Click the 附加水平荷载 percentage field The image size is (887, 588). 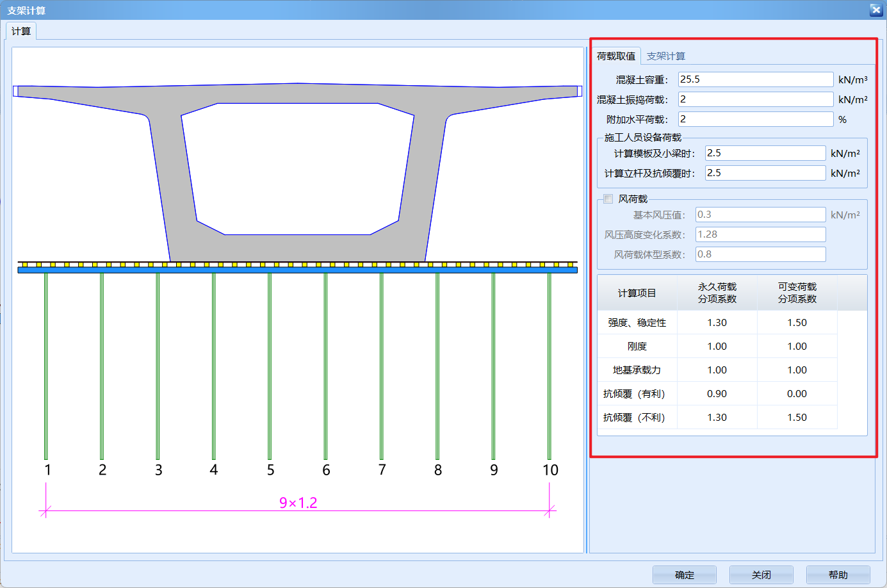755,119
